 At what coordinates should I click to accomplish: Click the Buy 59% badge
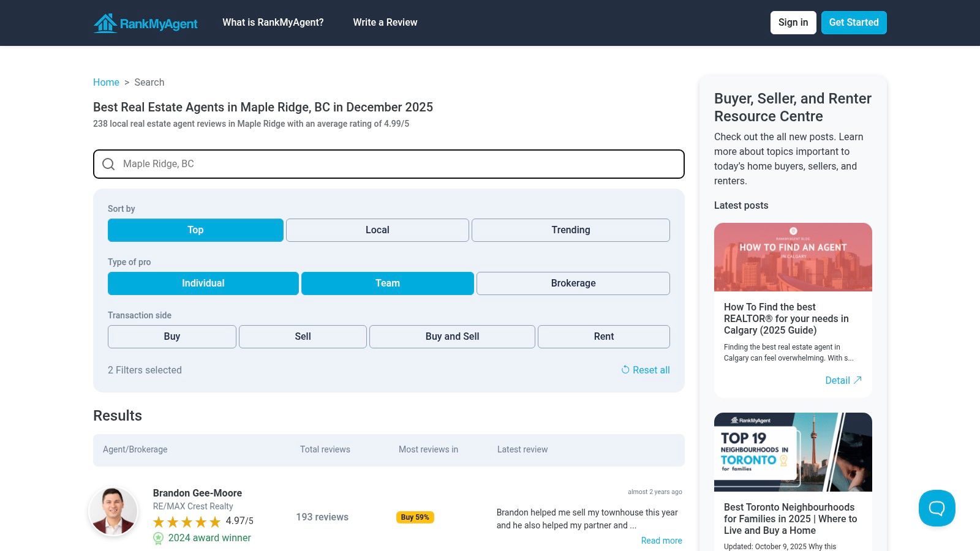pyautogui.click(x=415, y=517)
